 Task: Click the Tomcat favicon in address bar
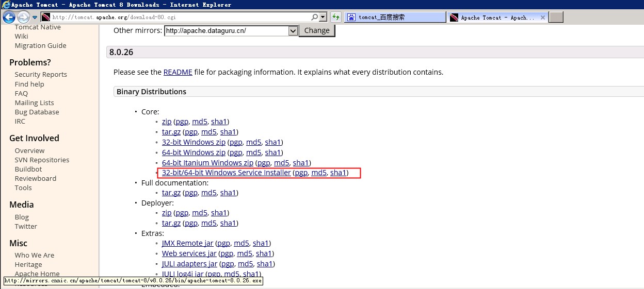coord(46,18)
